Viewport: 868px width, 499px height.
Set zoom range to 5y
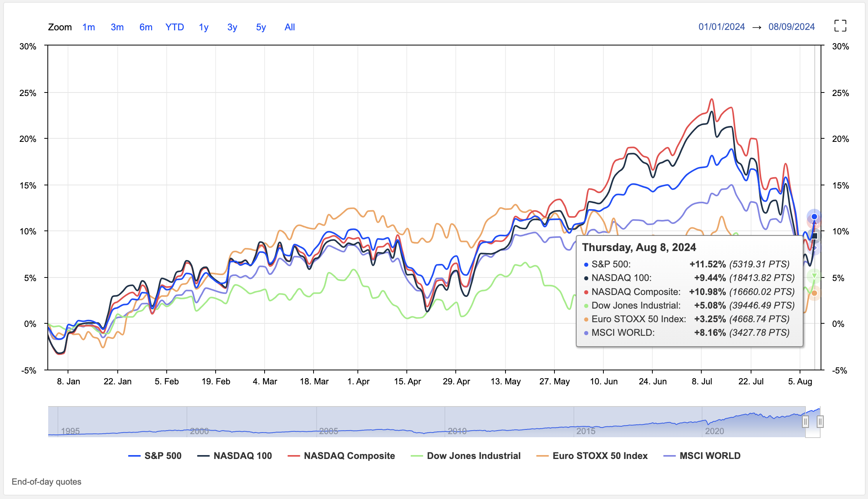[x=261, y=27]
